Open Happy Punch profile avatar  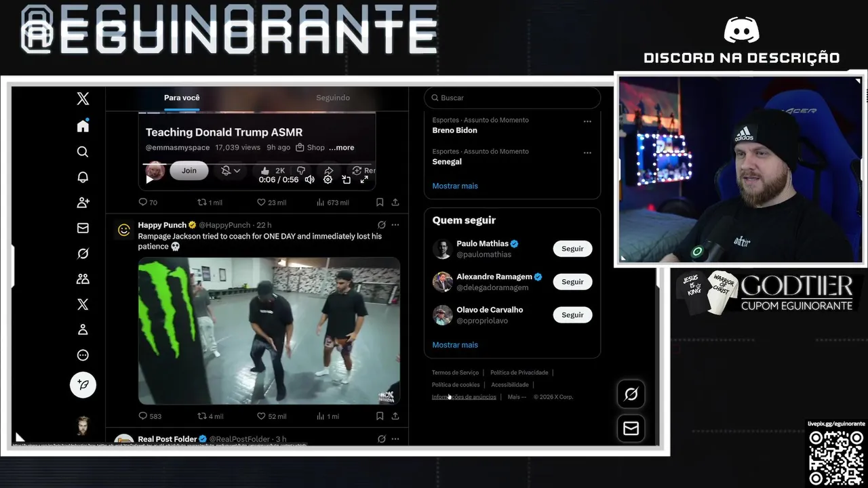point(124,230)
